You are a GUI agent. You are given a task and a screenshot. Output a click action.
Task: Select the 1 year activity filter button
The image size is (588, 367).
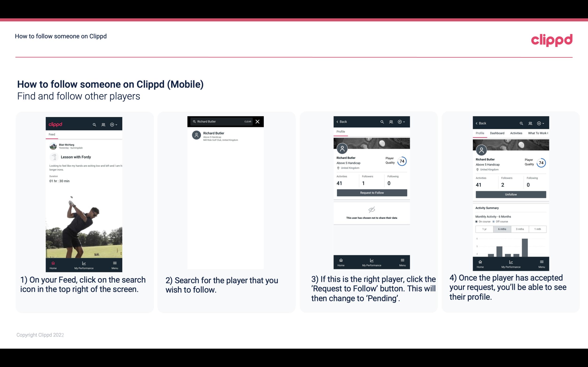484,229
